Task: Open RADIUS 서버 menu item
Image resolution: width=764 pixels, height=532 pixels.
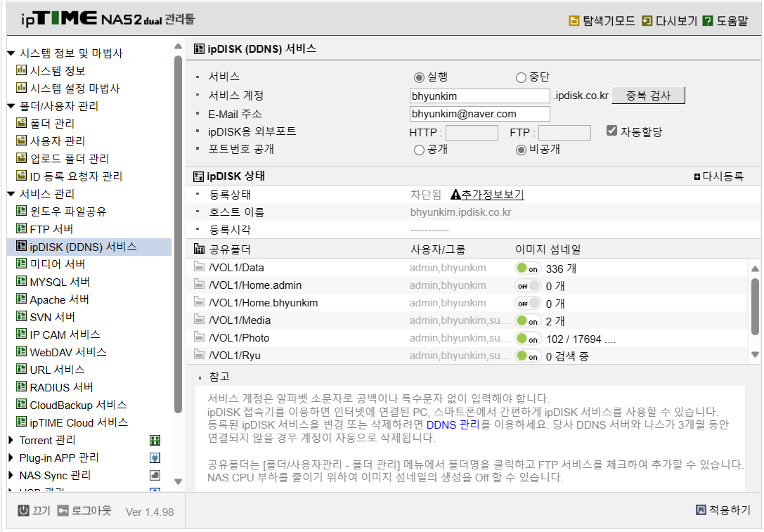Action: click(61, 387)
